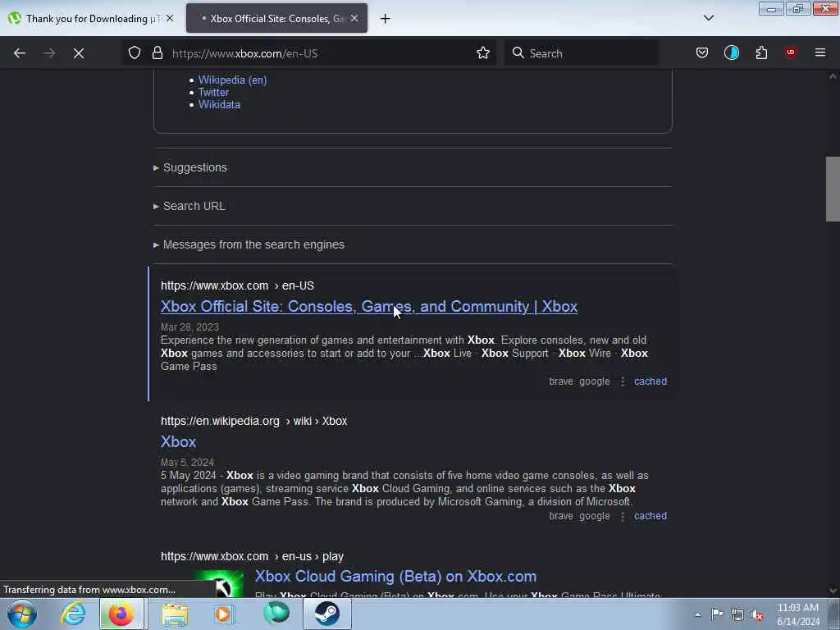The width and height of the screenshot is (840, 630).
Task: Click the page vertical scrollbar thumb
Action: pyautogui.click(x=833, y=189)
